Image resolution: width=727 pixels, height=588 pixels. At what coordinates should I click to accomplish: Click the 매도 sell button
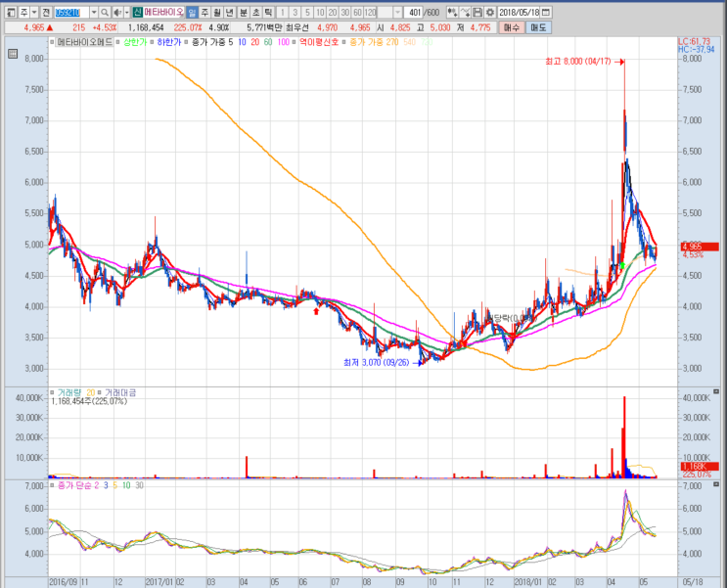(538, 27)
